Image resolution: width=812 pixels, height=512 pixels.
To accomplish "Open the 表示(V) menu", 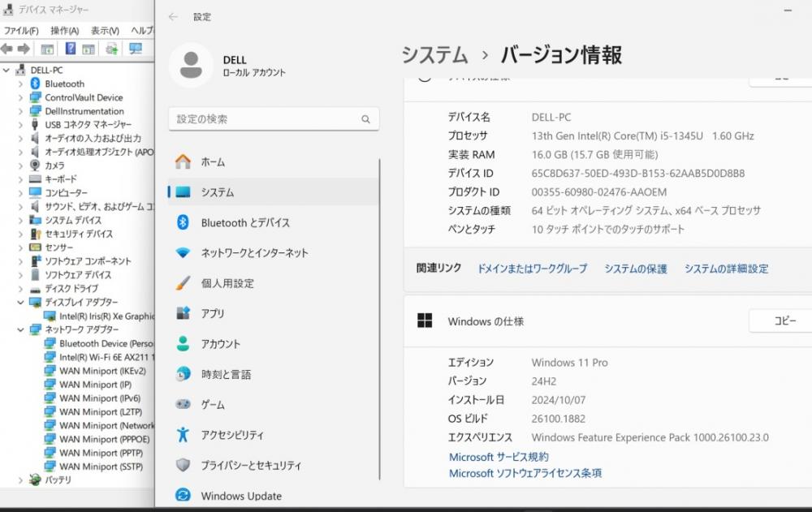I will 105,31.
